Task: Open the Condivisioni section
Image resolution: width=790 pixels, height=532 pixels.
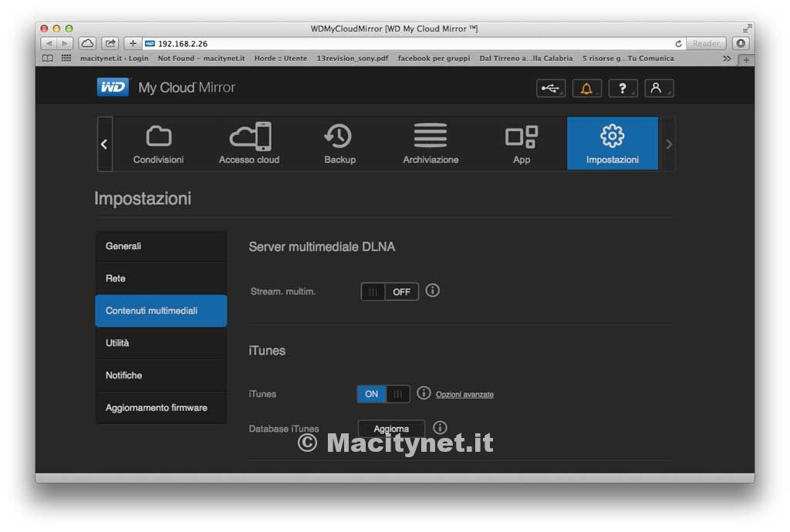Action: click(158, 144)
